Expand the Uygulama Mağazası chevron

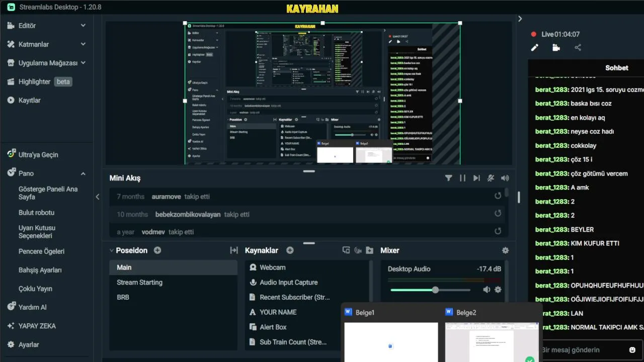83,63
